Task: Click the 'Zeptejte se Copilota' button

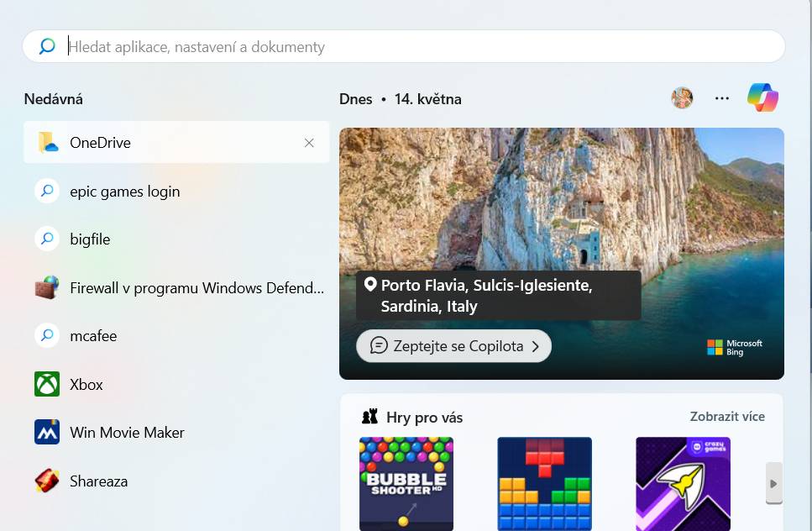Action: [453, 345]
